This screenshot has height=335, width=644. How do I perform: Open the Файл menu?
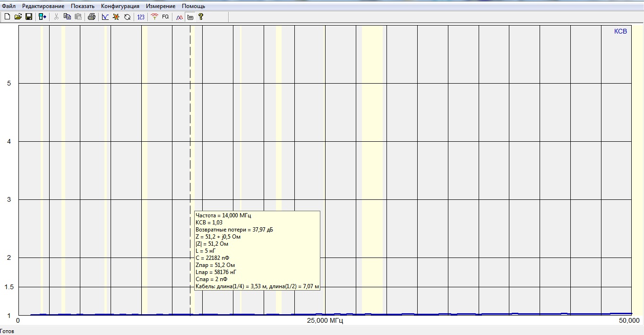tap(9, 6)
